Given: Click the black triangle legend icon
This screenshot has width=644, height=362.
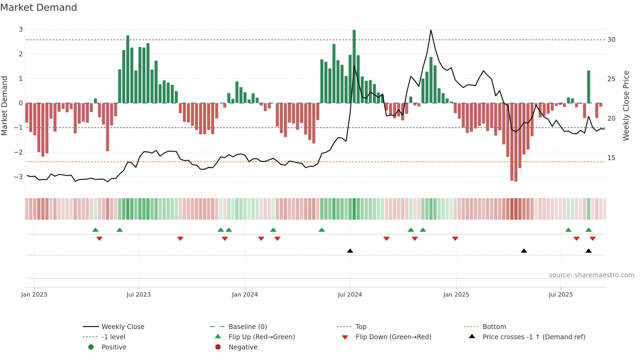Looking at the screenshot, I should coord(472,336).
